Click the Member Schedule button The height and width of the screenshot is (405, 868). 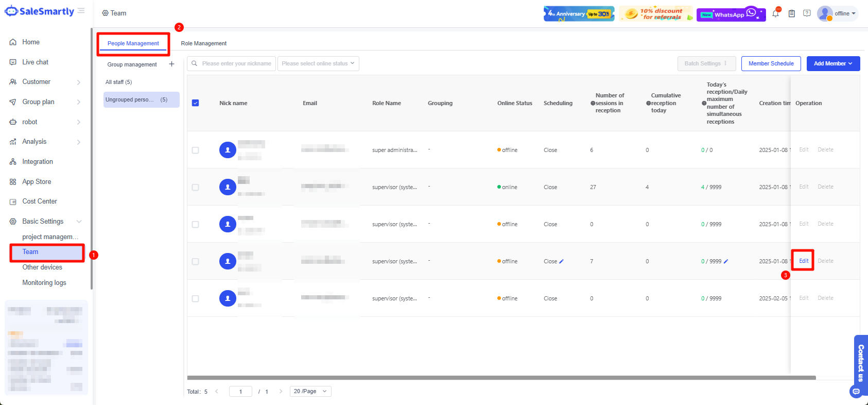click(x=771, y=64)
